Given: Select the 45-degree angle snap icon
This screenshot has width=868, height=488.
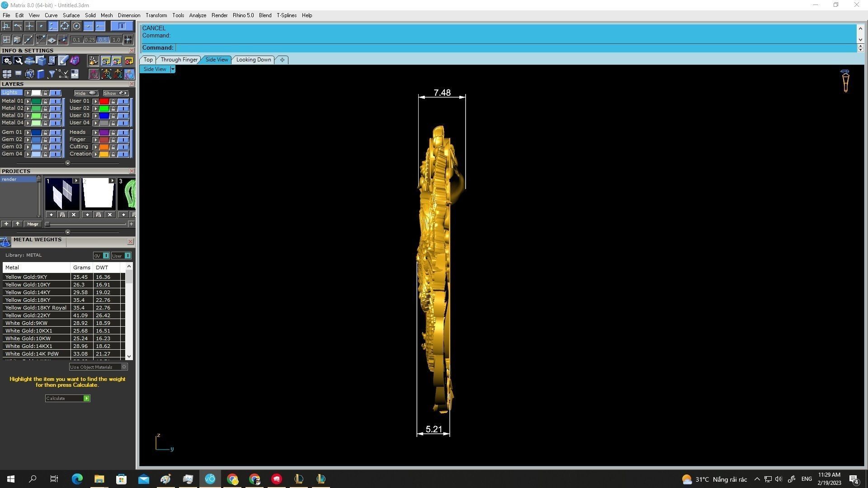Looking at the screenshot, I should point(41,40).
